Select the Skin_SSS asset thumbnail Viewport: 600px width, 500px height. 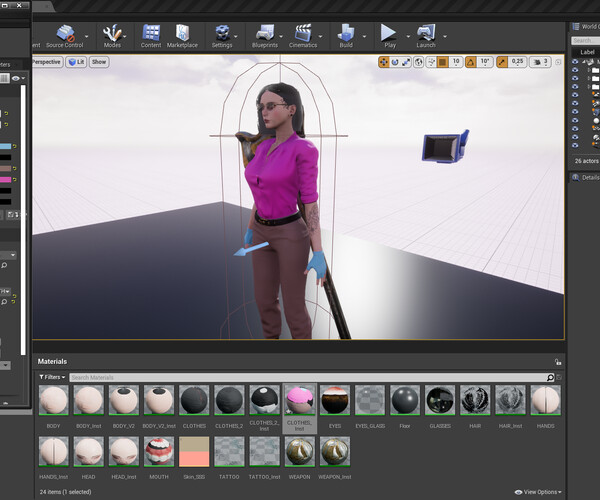(194, 452)
